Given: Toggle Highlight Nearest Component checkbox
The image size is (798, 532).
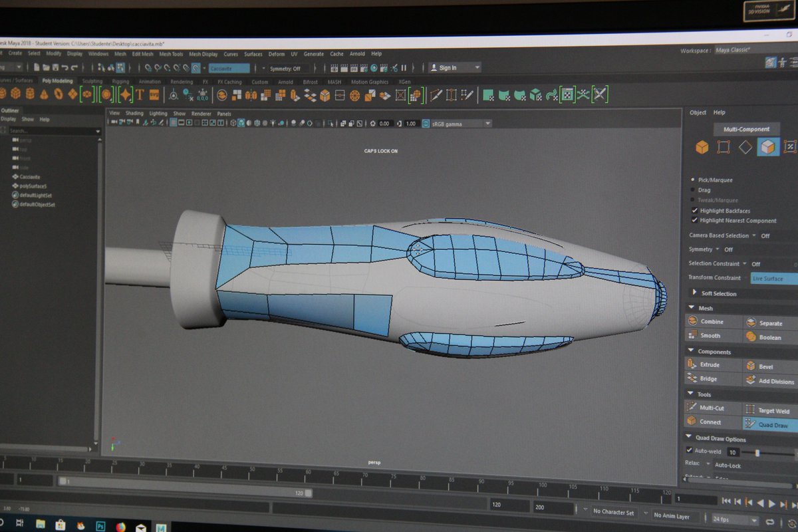Looking at the screenshot, I should pyautogui.click(x=694, y=220).
